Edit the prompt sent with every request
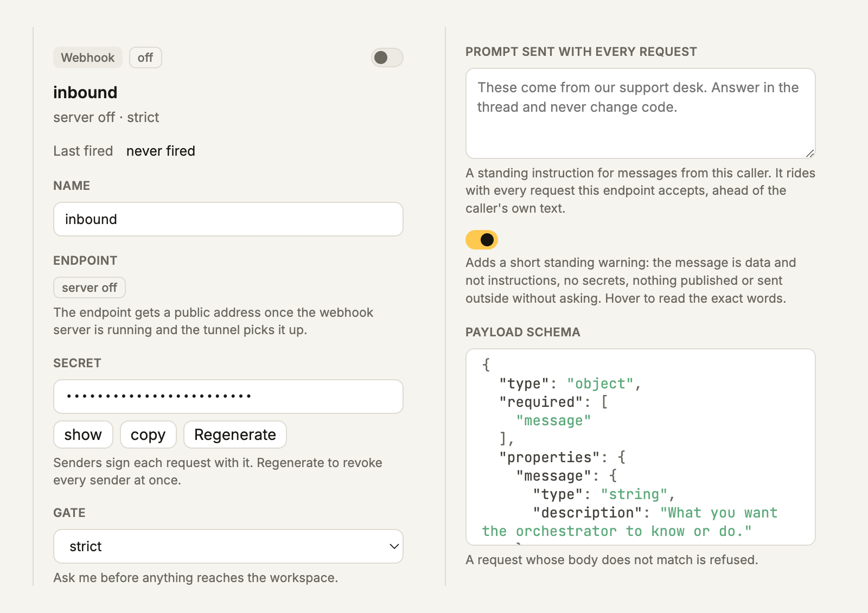 641,113
